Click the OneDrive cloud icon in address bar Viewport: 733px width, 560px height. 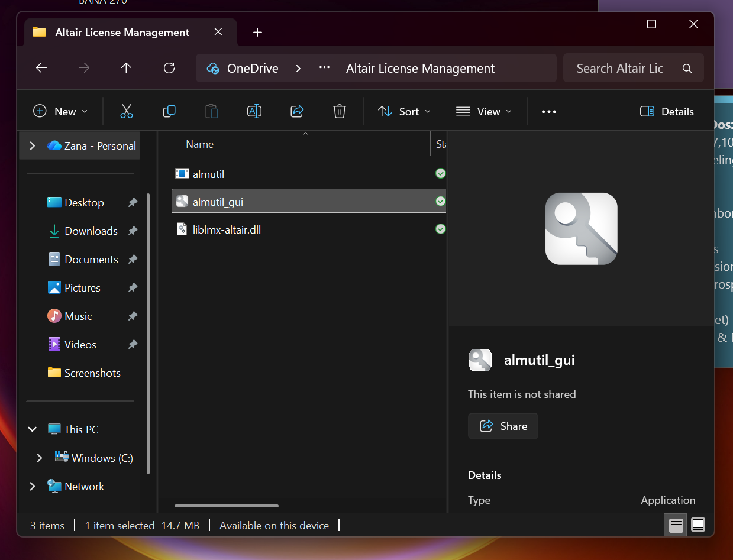[x=213, y=69]
